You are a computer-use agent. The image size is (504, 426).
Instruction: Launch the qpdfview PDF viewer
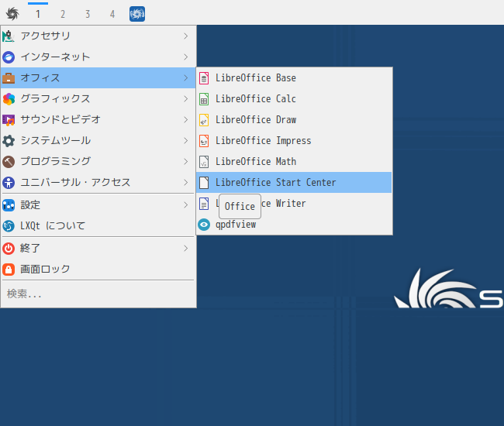[294, 225]
